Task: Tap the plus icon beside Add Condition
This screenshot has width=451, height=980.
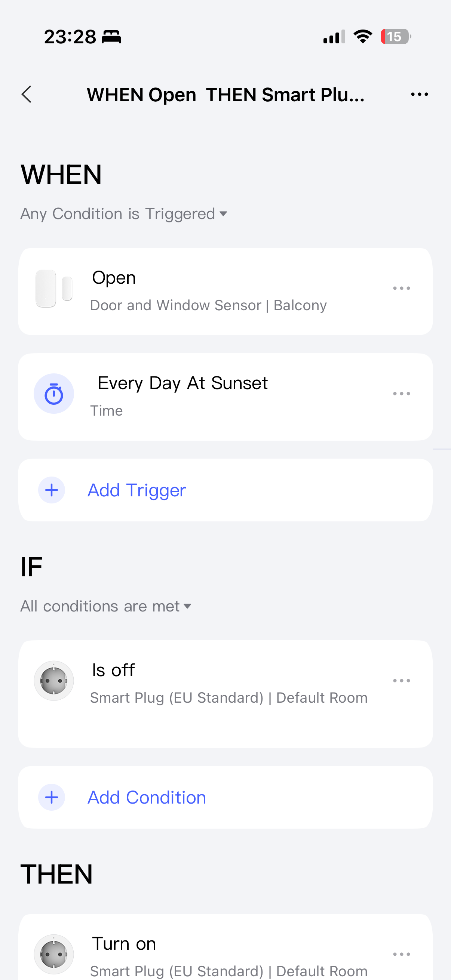Action: (52, 797)
